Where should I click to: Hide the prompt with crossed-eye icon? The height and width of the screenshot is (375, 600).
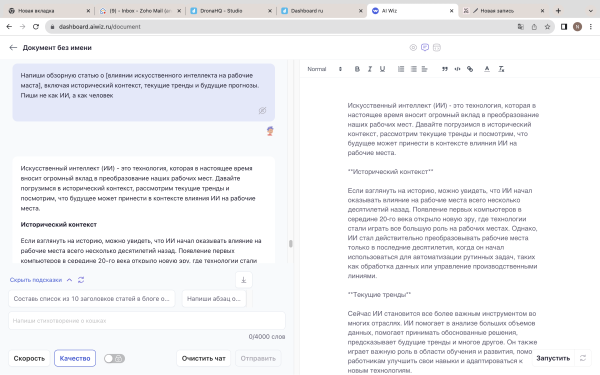(x=262, y=111)
